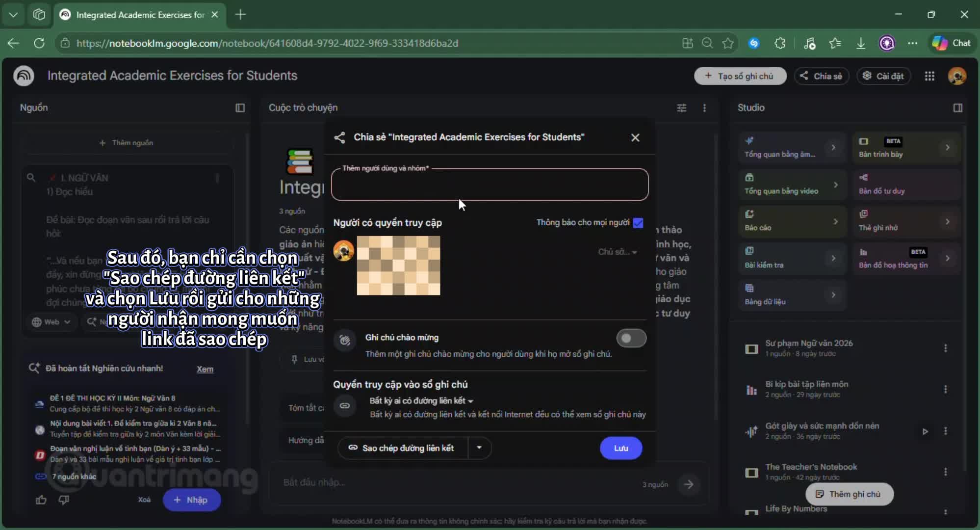The image size is (980, 530).
Task: Collapse the Nguồn sources panel
Action: click(x=240, y=108)
